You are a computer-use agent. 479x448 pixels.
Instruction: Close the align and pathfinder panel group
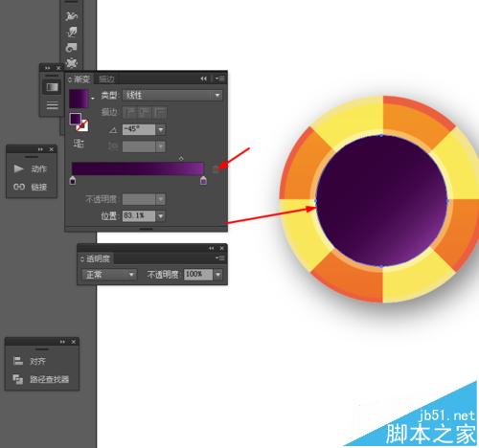[x=73, y=342]
